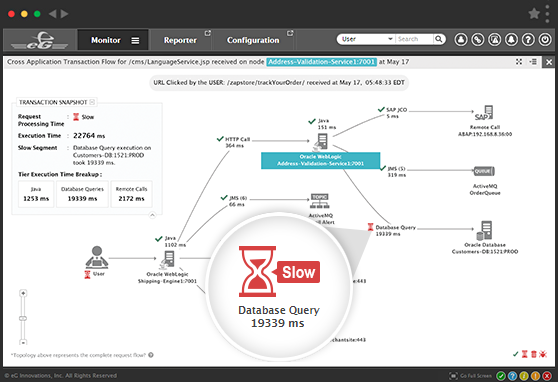The image size is (558, 382).
Task: Click the slow hourglass beside Database Query 19339 ms
Action: coord(370,227)
